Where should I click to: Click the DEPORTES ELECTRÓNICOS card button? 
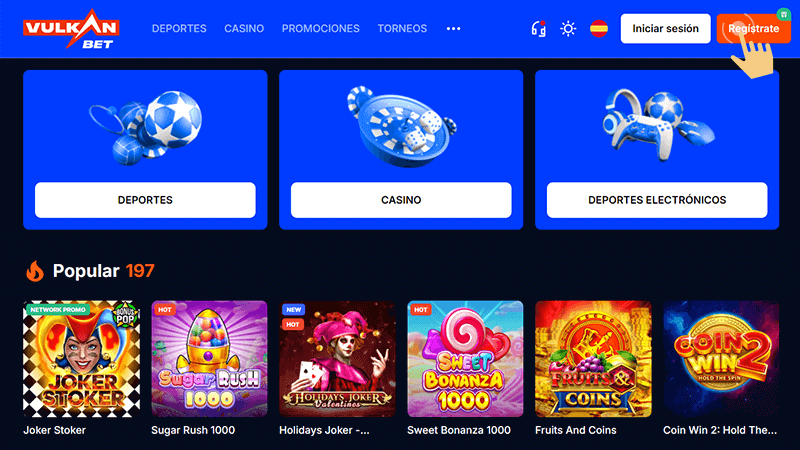tap(657, 200)
